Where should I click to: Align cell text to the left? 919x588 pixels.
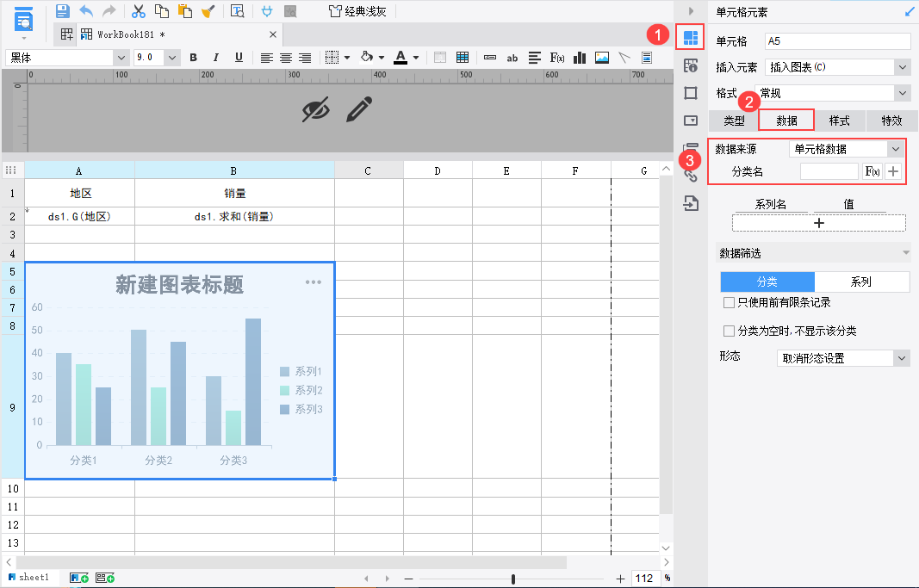click(x=267, y=58)
